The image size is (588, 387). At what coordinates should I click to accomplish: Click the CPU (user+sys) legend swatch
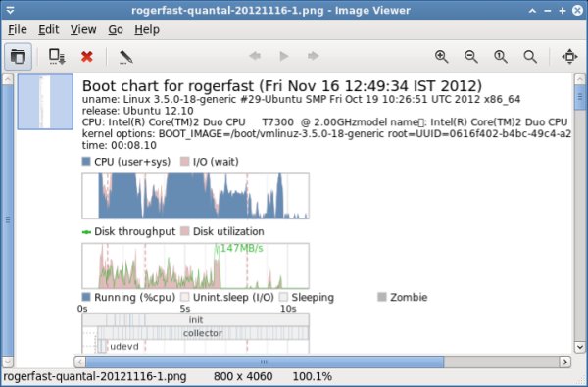point(86,162)
